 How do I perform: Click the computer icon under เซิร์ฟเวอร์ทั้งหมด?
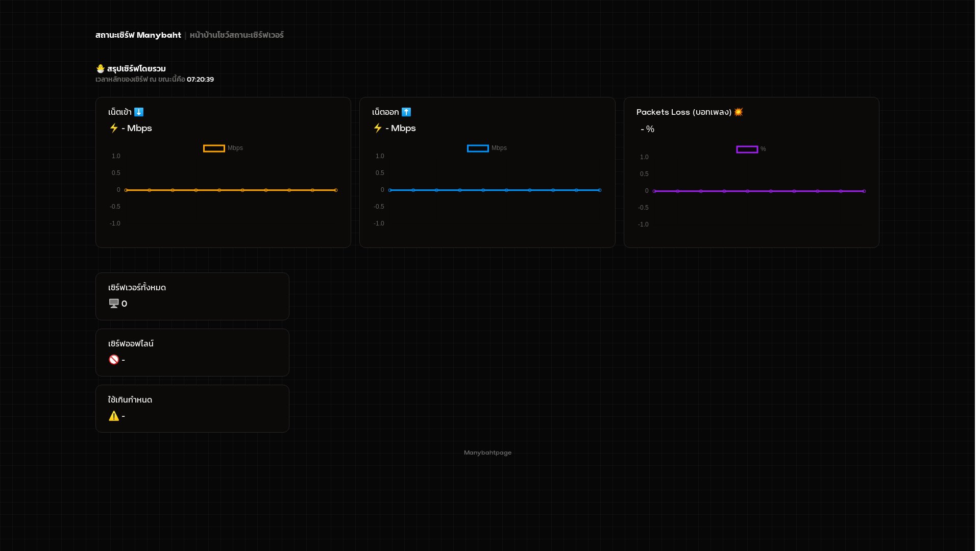[114, 304]
